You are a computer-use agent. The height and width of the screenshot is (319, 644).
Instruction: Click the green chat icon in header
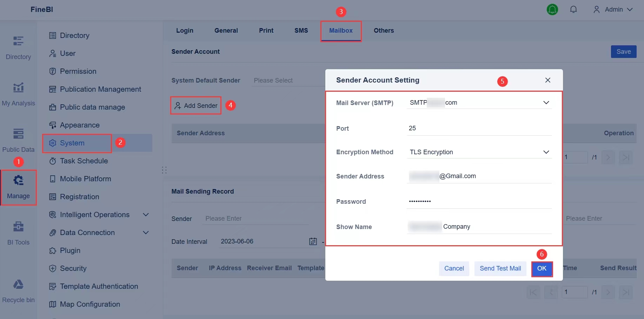(x=552, y=9)
